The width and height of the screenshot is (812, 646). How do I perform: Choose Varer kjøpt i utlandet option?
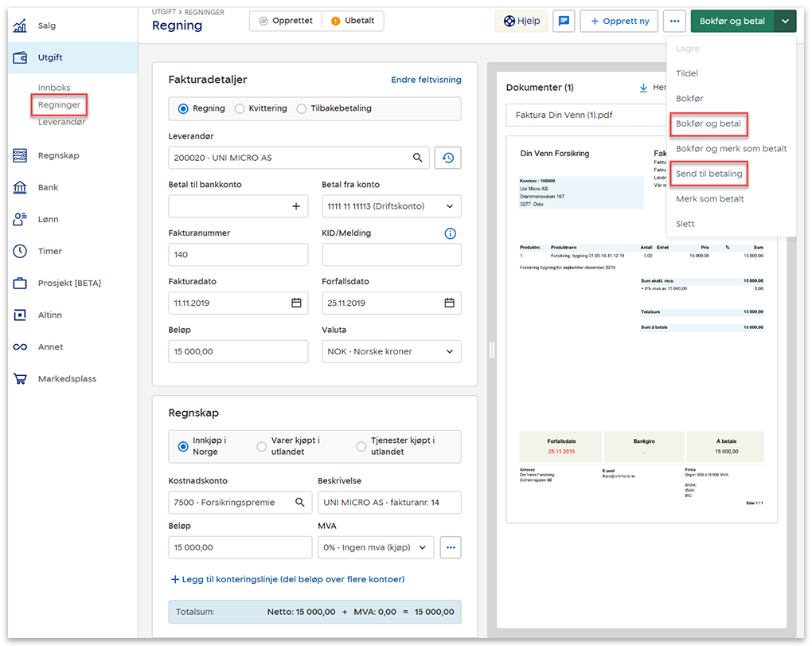(262, 446)
